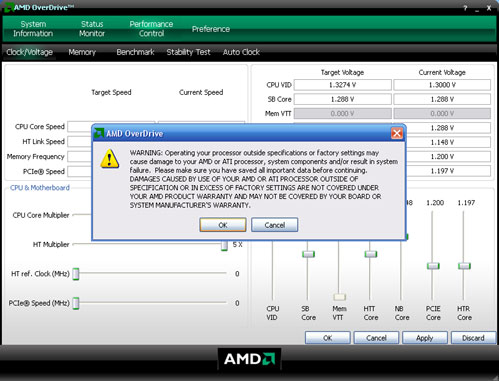Click the CPU VID current voltage field
This screenshot has height=381, width=499.
coord(442,85)
